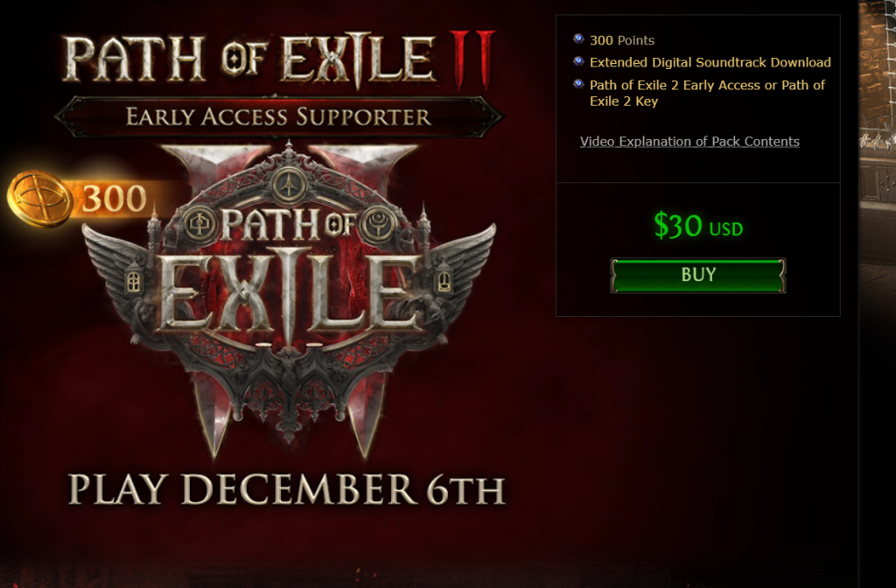Select the Extended Digital Soundtrack Download item

click(710, 62)
